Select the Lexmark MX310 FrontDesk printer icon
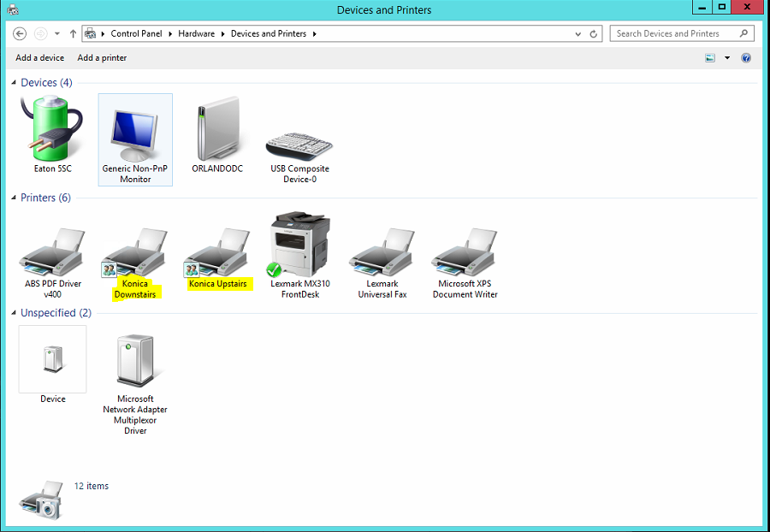This screenshot has width=770, height=532. click(299, 244)
